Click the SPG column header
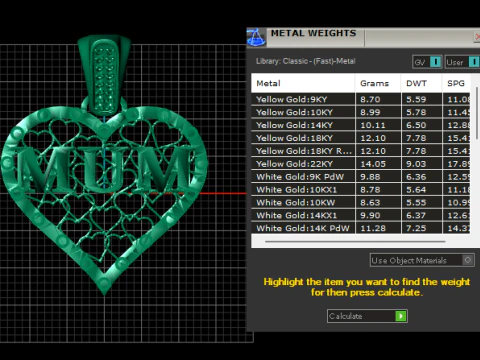Image resolution: width=480 pixels, height=360 pixels. click(456, 83)
